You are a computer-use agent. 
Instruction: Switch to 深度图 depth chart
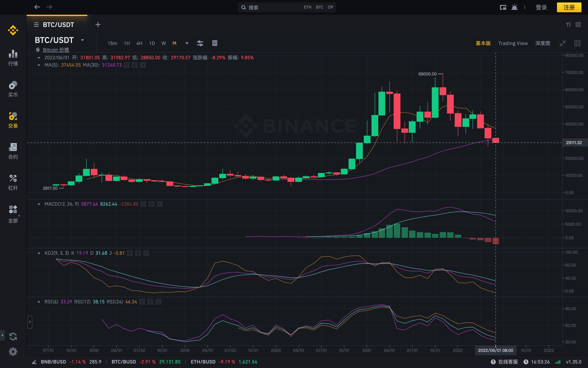click(x=542, y=43)
